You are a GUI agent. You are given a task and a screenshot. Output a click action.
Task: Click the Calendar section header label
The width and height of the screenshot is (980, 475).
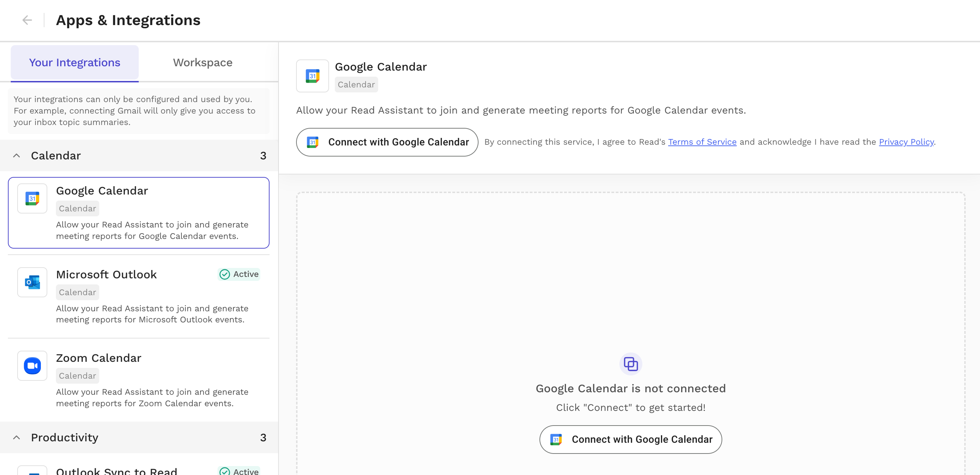[x=56, y=155]
